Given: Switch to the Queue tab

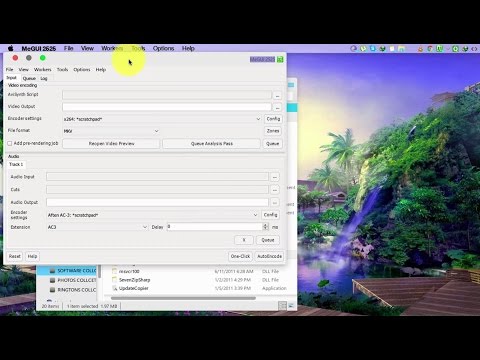Looking at the screenshot, I should 29,78.
